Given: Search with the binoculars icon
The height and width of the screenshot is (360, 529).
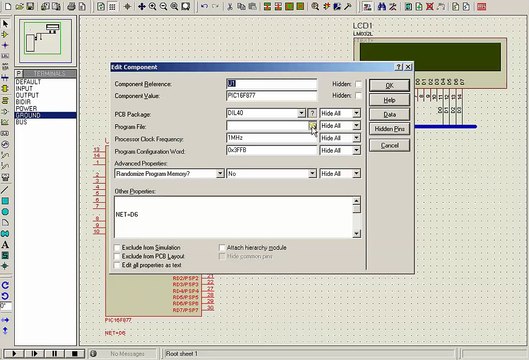Looking at the screenshot, I should pos(382,6).
